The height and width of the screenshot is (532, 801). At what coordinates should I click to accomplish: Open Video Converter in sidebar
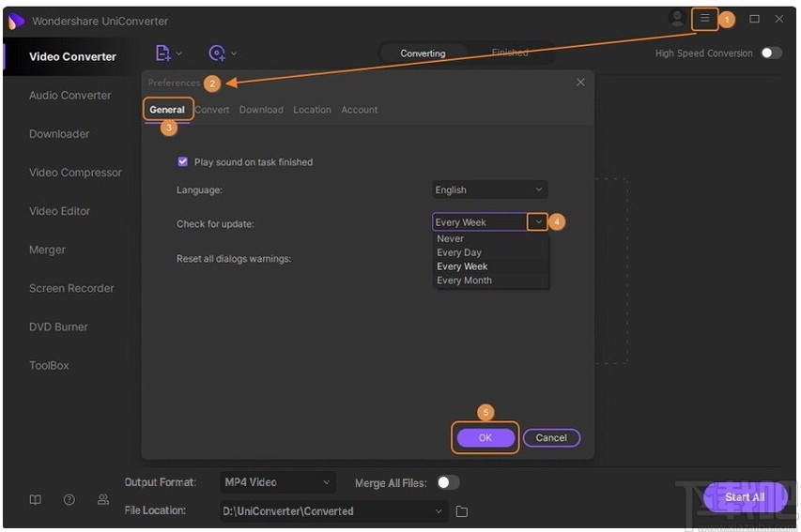click(72, 56)
